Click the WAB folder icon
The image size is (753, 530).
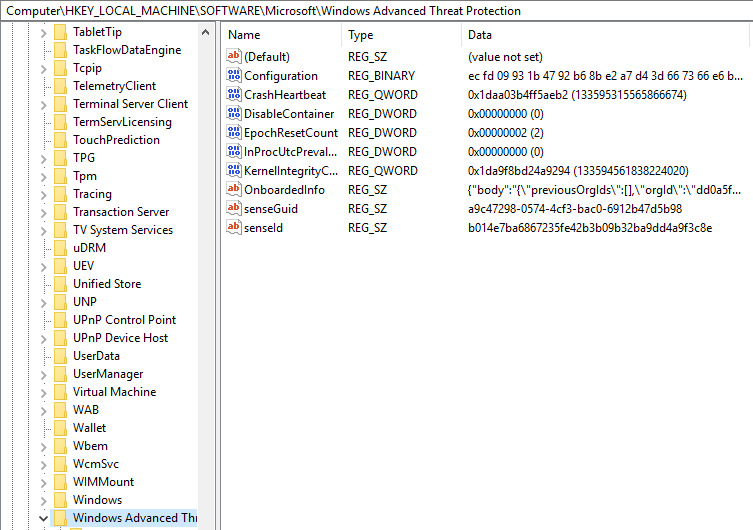click(61, 410)
